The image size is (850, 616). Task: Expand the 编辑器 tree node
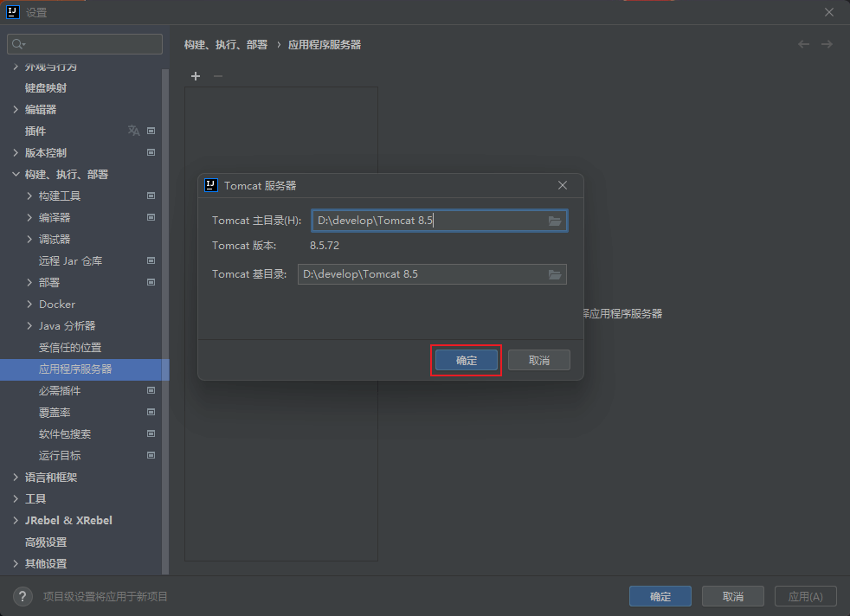[16, 109]
